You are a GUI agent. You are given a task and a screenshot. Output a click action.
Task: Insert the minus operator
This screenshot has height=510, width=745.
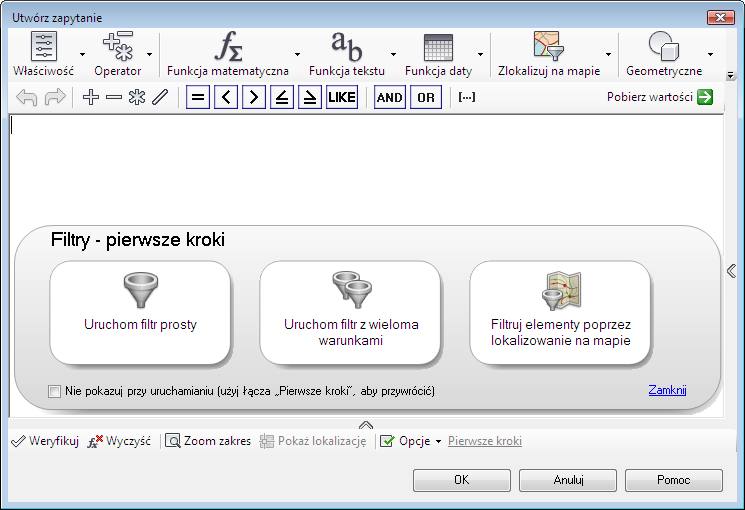point(114,97)
